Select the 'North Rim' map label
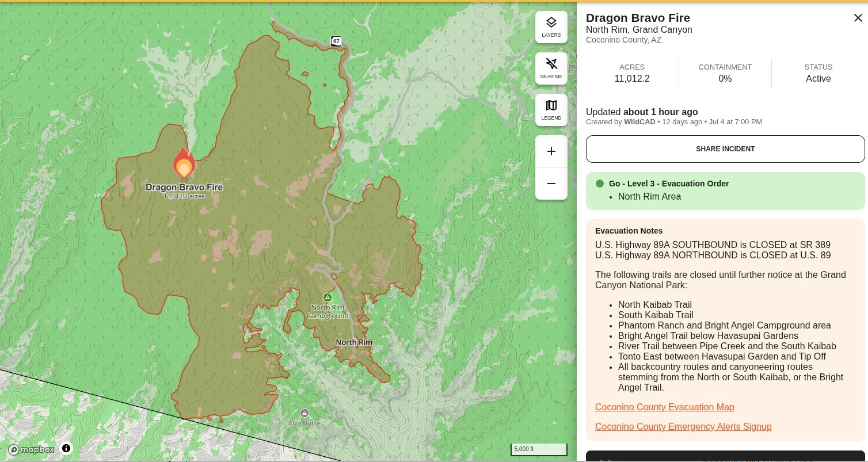The image size is (868, 462). click(354, 342)
